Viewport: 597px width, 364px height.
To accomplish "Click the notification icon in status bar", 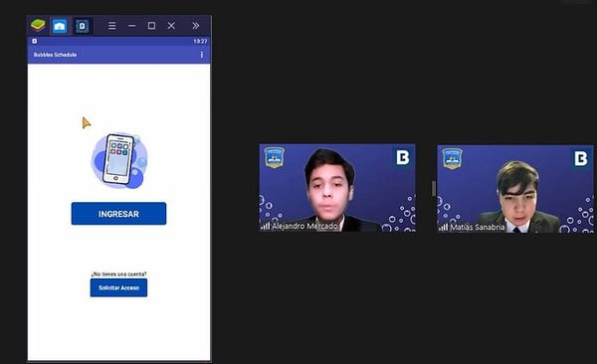I will (34, 41).
